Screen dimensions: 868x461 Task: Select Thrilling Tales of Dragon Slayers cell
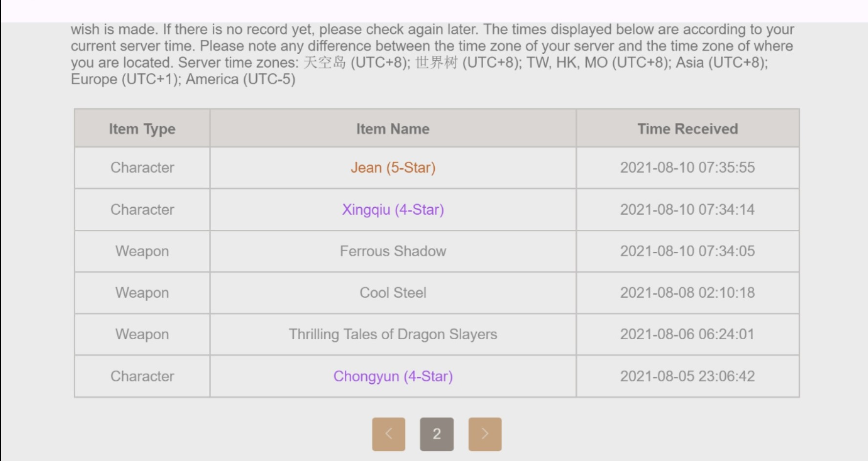tap(393, 334)
